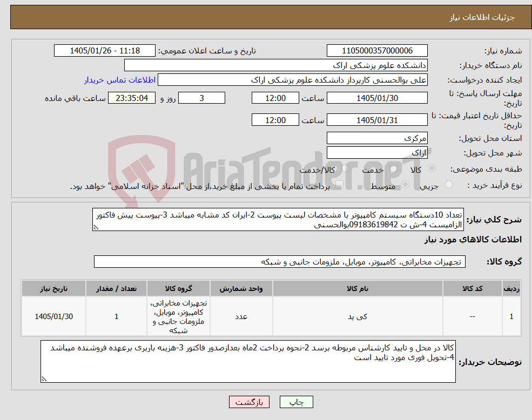Click the کی پد item name cell

pos(357,316)
